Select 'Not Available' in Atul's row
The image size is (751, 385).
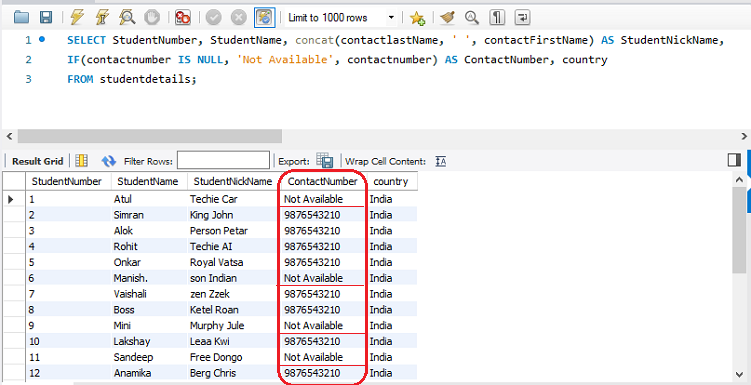pos(323,199)
